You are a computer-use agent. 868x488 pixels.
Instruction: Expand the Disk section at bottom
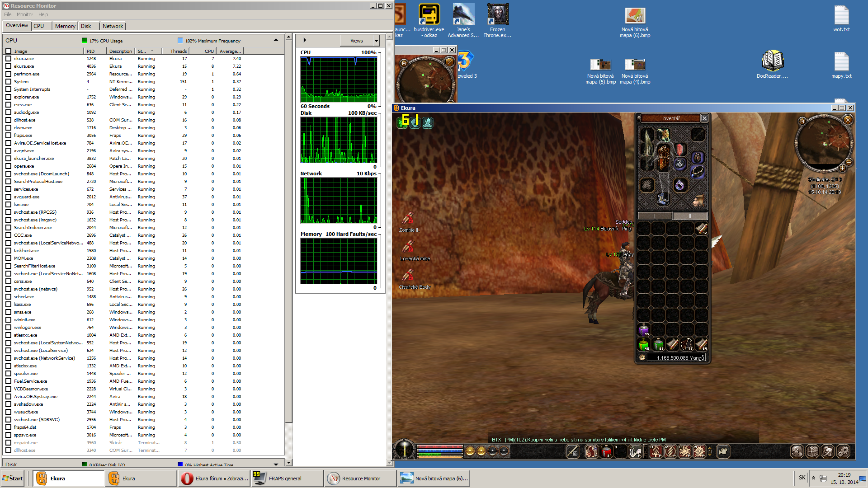coord(276,464)
